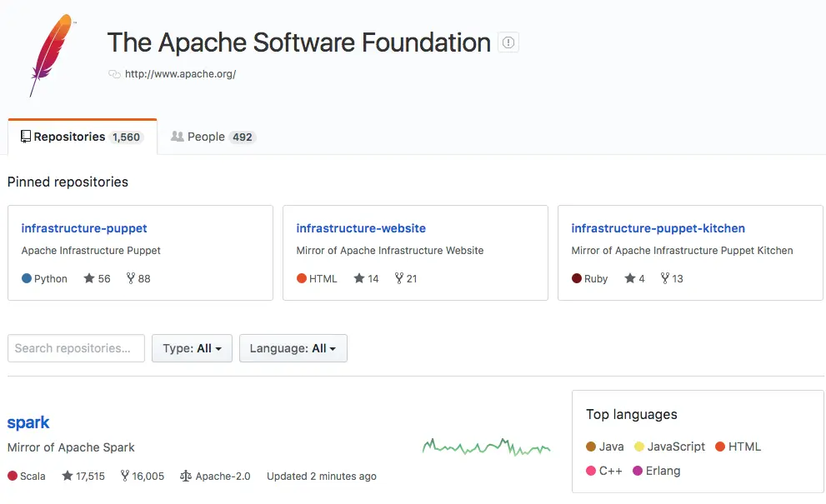Click the Ruby language dot on infrastructure-puppet-kitchen
Viewport: 826px width, 504px height.
[575, 278]
